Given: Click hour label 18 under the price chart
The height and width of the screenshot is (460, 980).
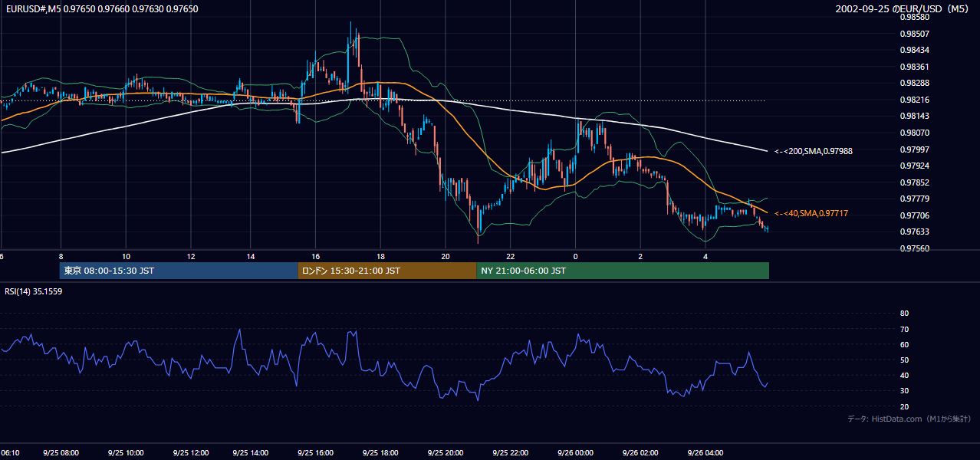Looking at the screenshot, I should coord(380,256).
